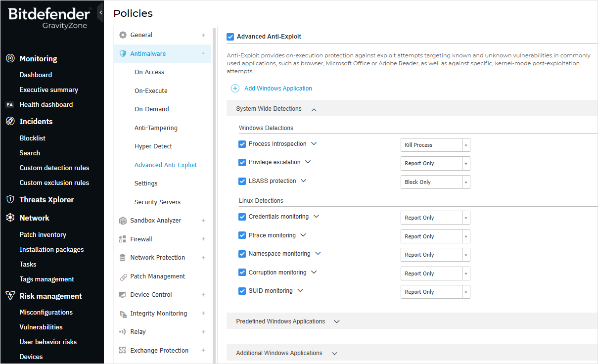Screen dimensions: 598x364
Task: Expand details chevron for Process Introspection
Action: tap(314, 144)
